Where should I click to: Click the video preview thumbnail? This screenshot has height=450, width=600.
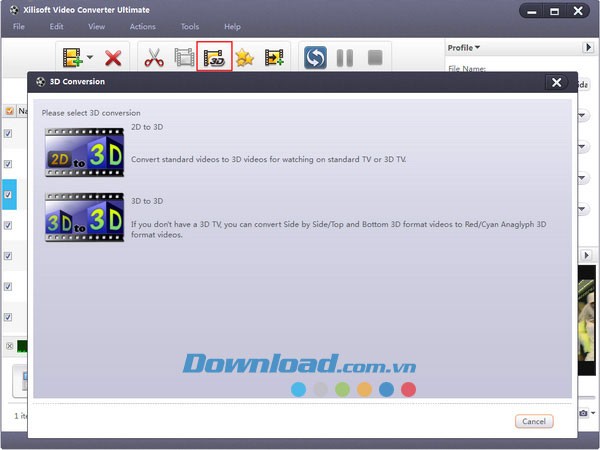coord(587,320)
